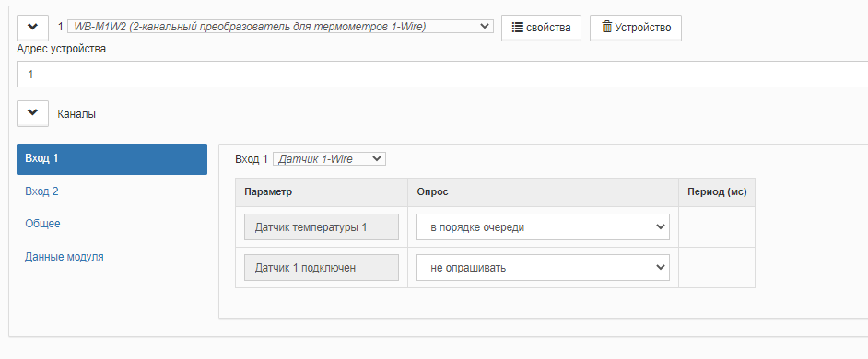Open the WB-M1W2 device model dropdown
Viewport: 868px width, 359px height.
(280, 27)
